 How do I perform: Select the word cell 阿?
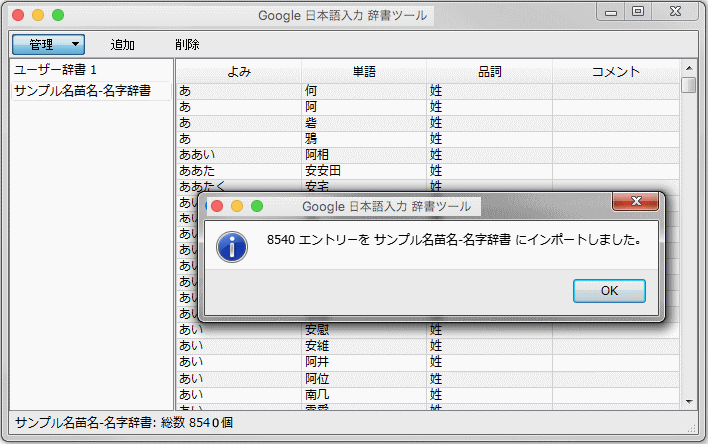tap(364, 107)
